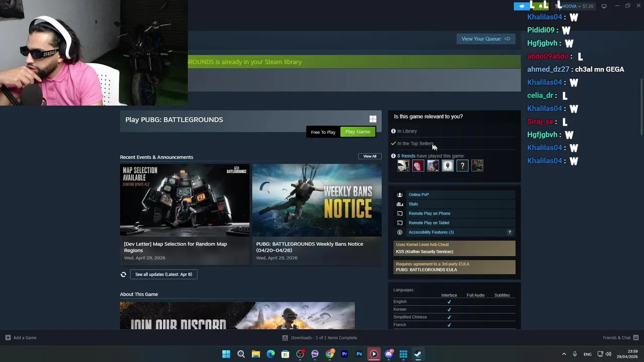Open Steam notifications bell icon
The width and height of the screenshot is (644, 362).
click(x=540, y=6)
